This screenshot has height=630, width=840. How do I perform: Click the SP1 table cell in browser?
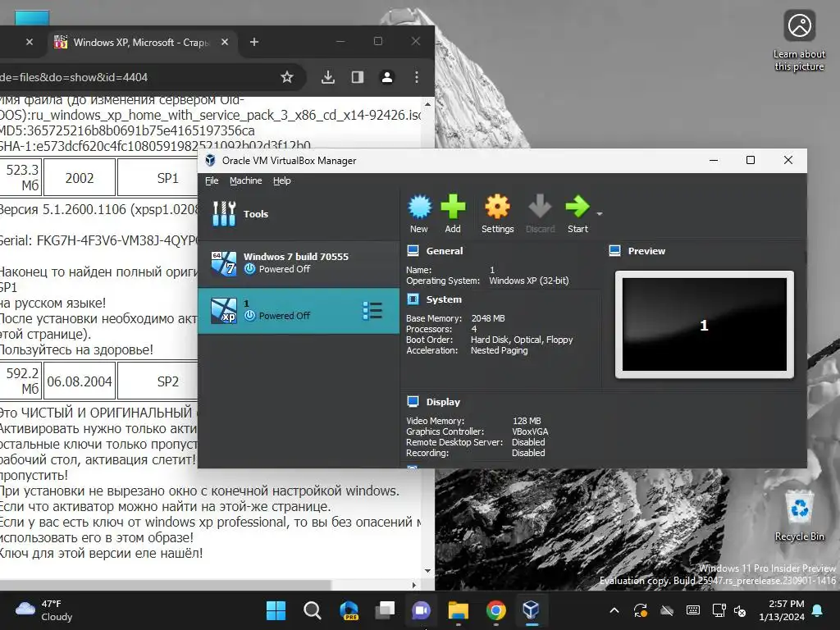(157, 177)
